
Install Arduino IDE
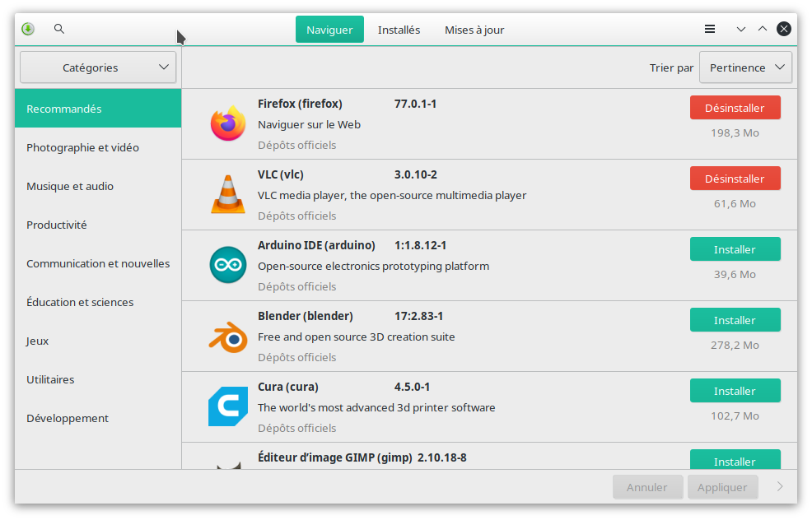pyautogui.click(x=735, y=249)
